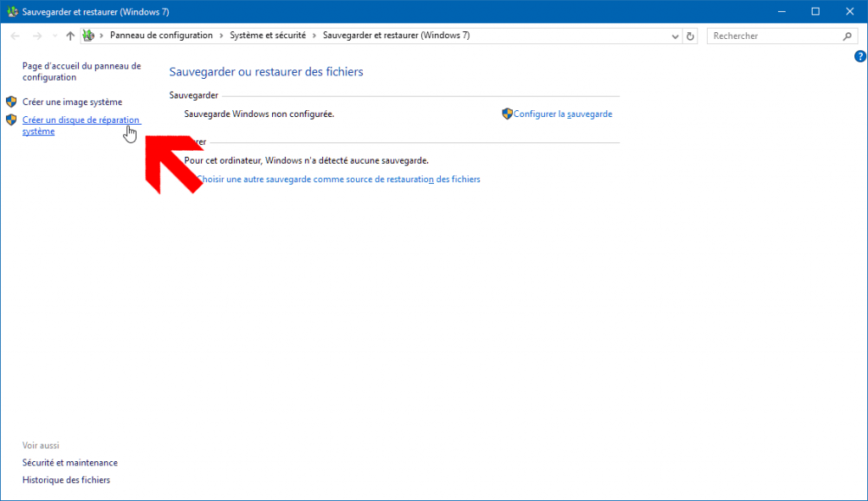868x501 pixels.
Task: Open Help with the blue question icon
Action: click(860, 57)
